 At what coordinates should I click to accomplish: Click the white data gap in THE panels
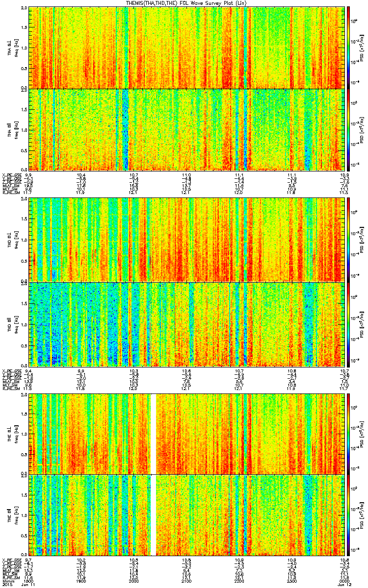click(153, 474)
